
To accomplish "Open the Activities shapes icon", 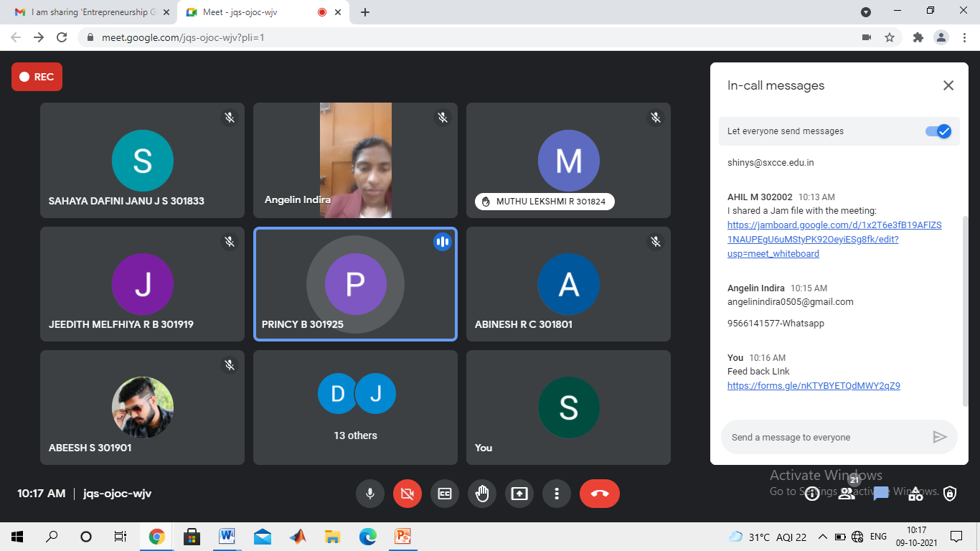I will (915, 494).
